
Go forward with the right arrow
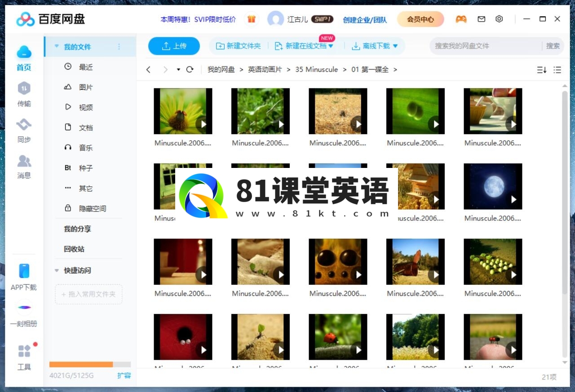[165, 70]
